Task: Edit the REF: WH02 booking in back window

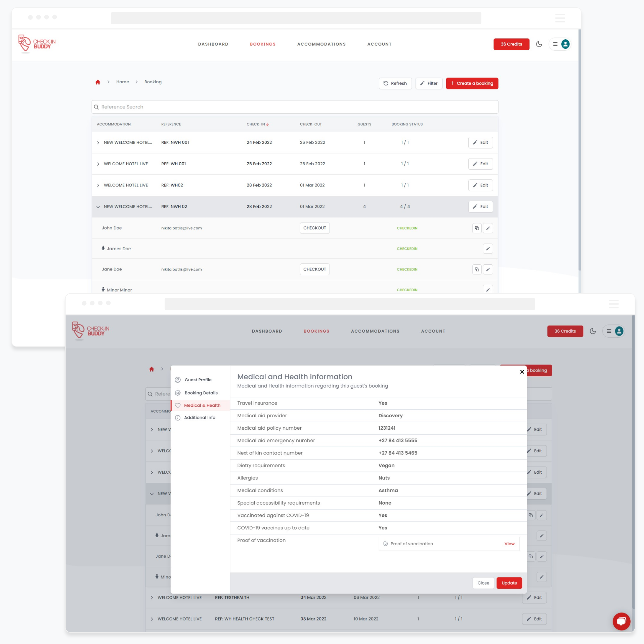Action: tap(480, 185)
